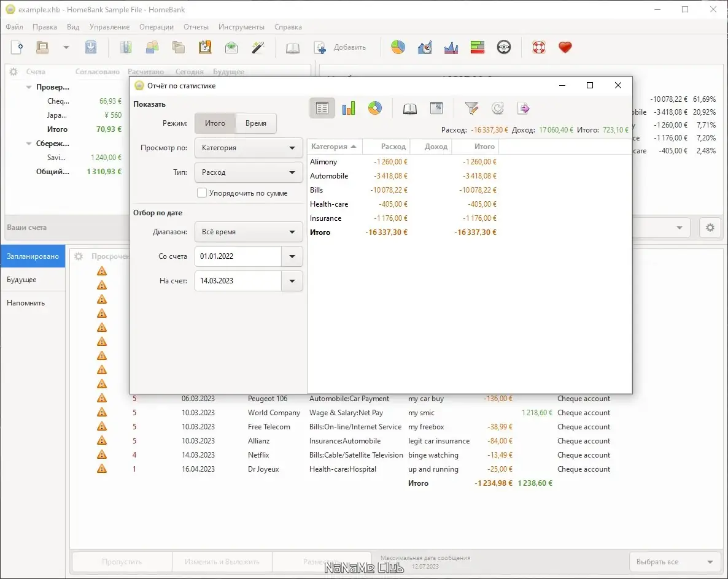Click the 'Со счета' date field 01.01.2022
728x579 pixels.
[238, 256]
